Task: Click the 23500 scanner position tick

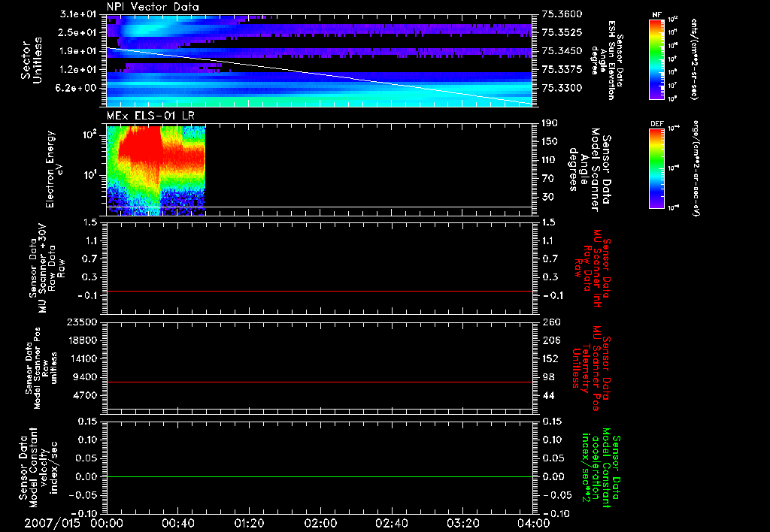Action: click(x=82, y=322)
